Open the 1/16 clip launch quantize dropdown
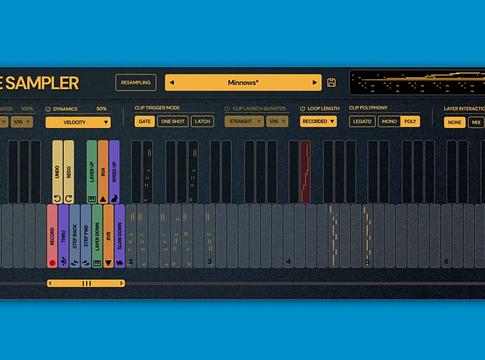 click(x=277, y=121)
